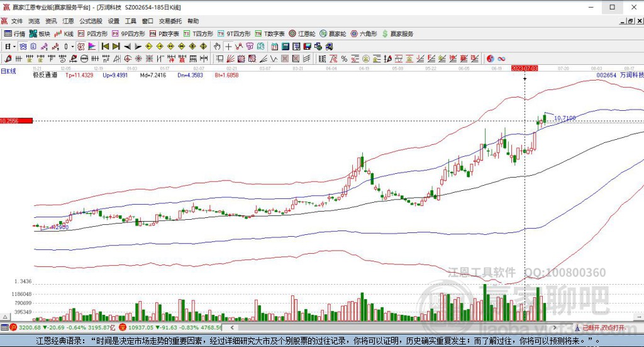Select the Gann fan-lines drawing tool

tap(231, 59)
